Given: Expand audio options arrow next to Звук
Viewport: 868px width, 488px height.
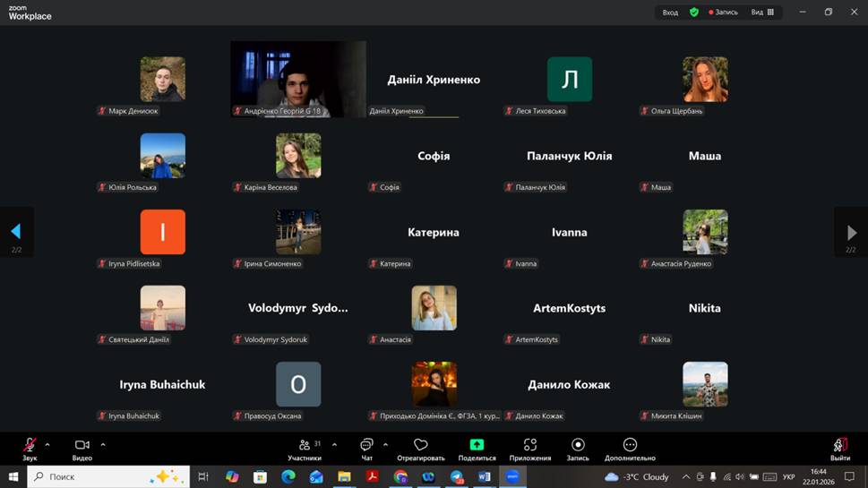Looking at the screenshot, I should [47, 444].
